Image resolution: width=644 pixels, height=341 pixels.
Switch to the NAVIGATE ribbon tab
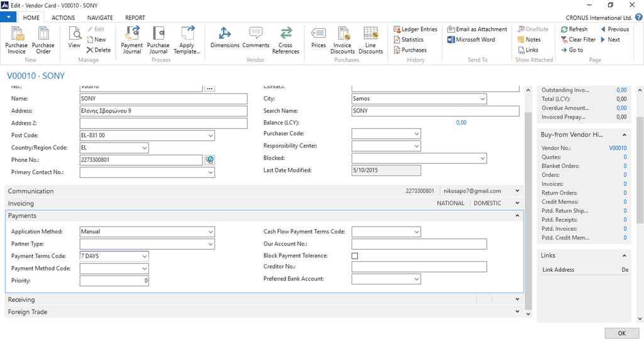point(100,18)
